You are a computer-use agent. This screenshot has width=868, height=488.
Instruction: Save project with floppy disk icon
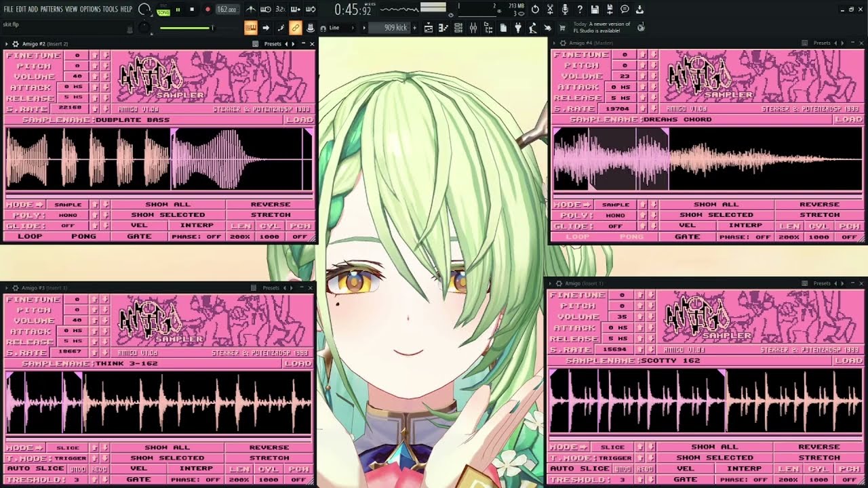pyautogui.click(x=595, y=9)
